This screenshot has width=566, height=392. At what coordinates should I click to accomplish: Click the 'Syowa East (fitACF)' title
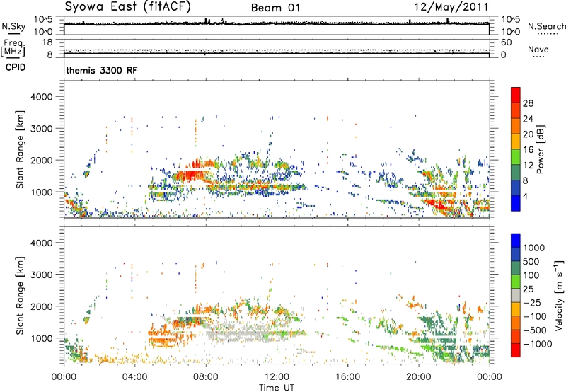128,6
